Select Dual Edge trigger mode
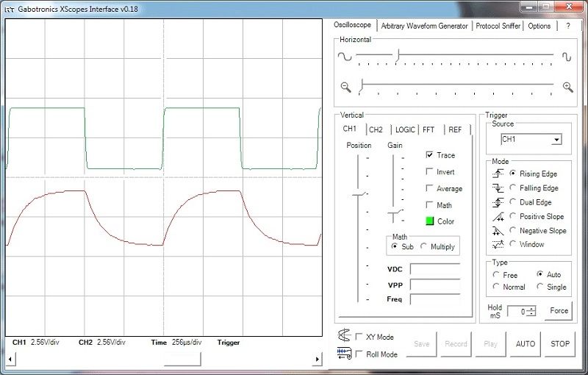588x375 pixels. tap(512, 201)
